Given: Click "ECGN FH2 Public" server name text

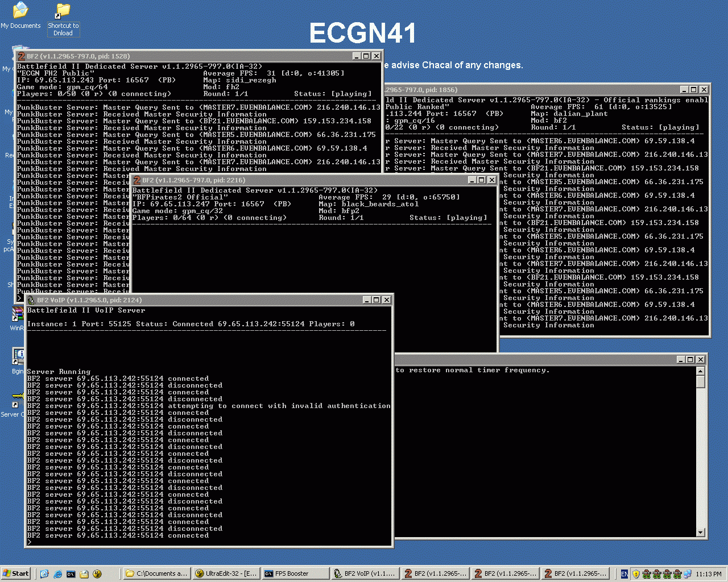Looking at the screenshot, I should pos(55,73).
